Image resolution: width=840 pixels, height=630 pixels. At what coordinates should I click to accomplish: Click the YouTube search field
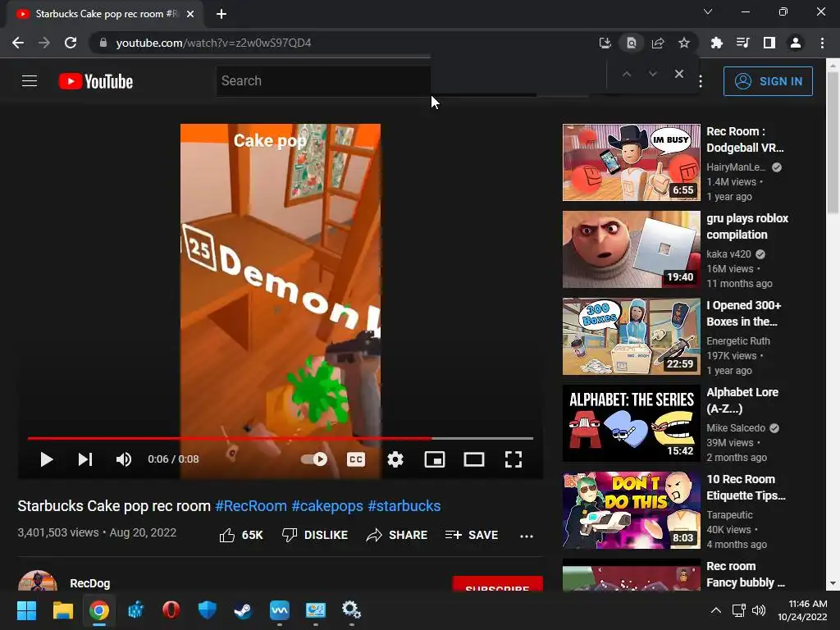click(x=323, y=81)
